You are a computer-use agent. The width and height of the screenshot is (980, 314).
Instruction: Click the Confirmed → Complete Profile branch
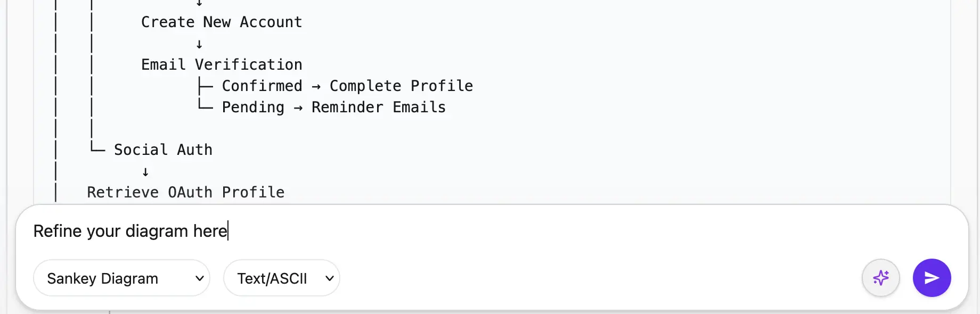coord(347,86)
